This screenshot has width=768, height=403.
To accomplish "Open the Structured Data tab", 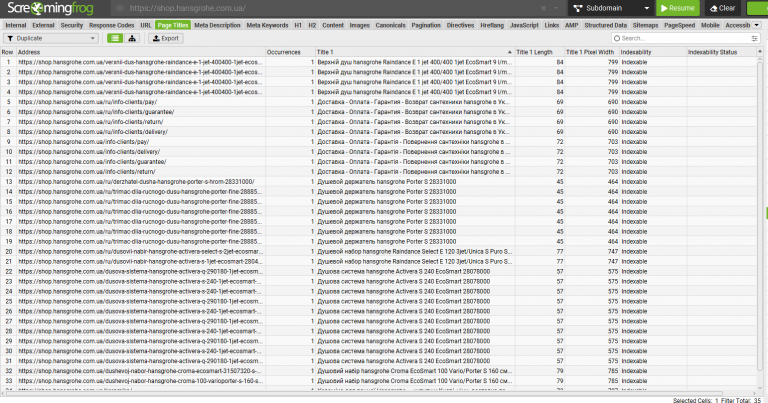I will click(605, 25).
